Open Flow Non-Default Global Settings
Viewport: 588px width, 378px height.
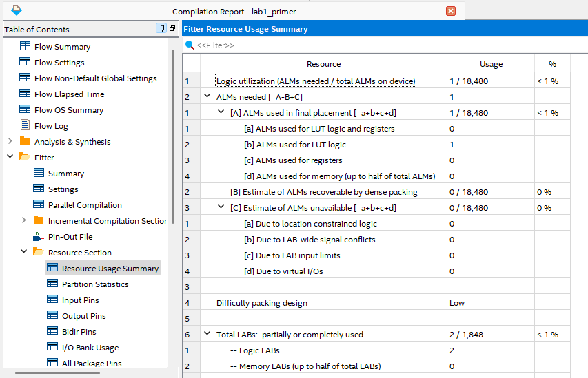tap(95, 78)
